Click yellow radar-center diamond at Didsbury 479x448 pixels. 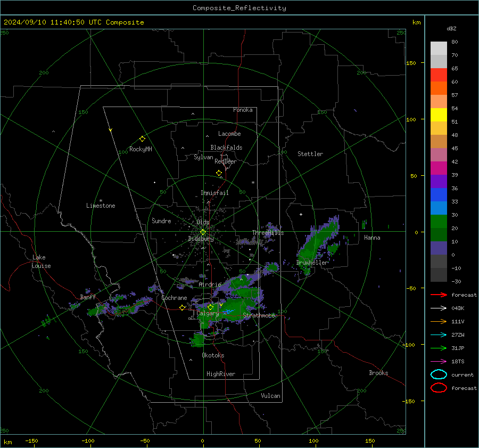click(x=203, y=232)
